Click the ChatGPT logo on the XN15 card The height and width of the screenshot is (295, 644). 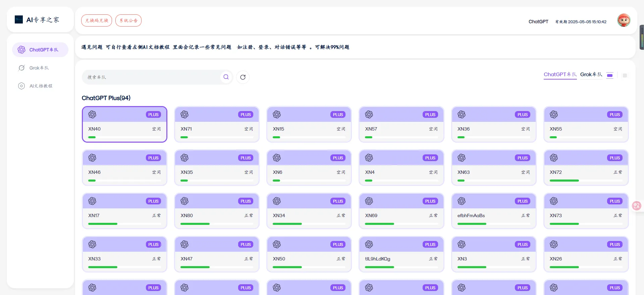[x=277, y=114]
